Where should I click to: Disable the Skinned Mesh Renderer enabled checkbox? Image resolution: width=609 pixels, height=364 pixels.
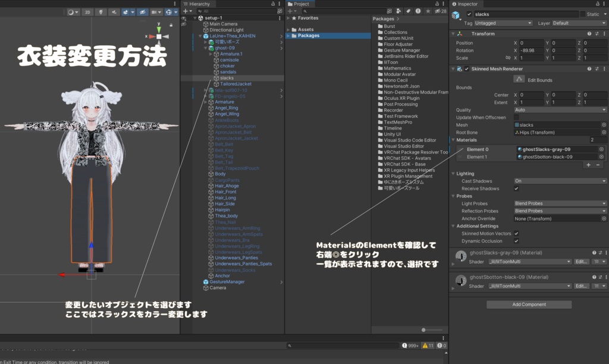pos(467,69)
